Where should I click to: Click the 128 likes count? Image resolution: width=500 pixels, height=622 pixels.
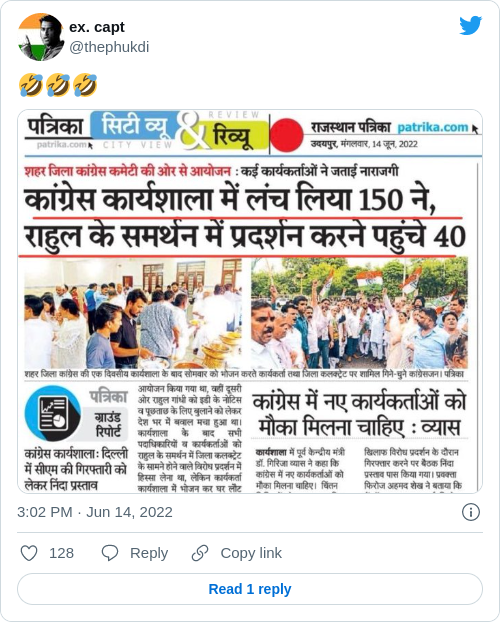coord(62,553)
